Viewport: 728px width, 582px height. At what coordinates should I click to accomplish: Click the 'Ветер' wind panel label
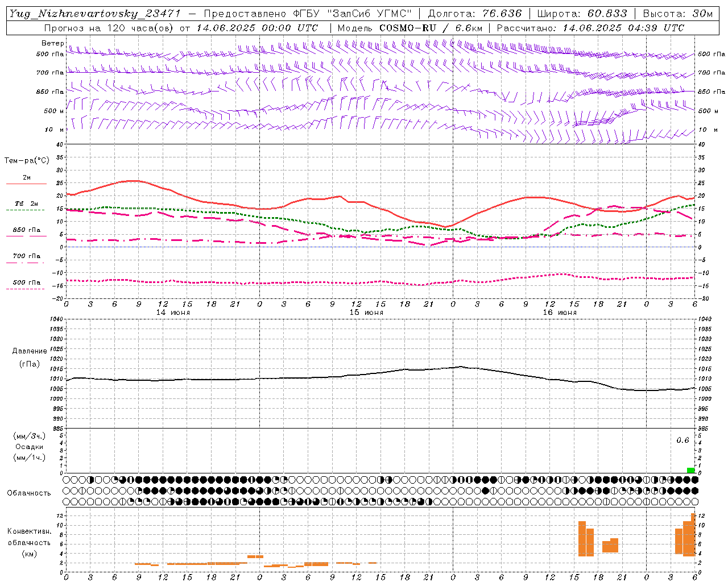[x=52, y=43]
